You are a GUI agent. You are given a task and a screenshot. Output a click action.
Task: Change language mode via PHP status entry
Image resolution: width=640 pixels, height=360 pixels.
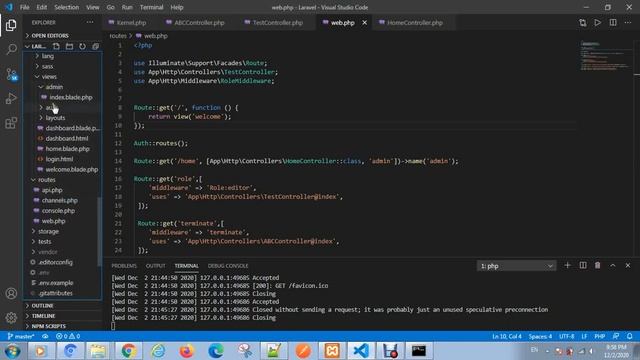coord(600,336)
